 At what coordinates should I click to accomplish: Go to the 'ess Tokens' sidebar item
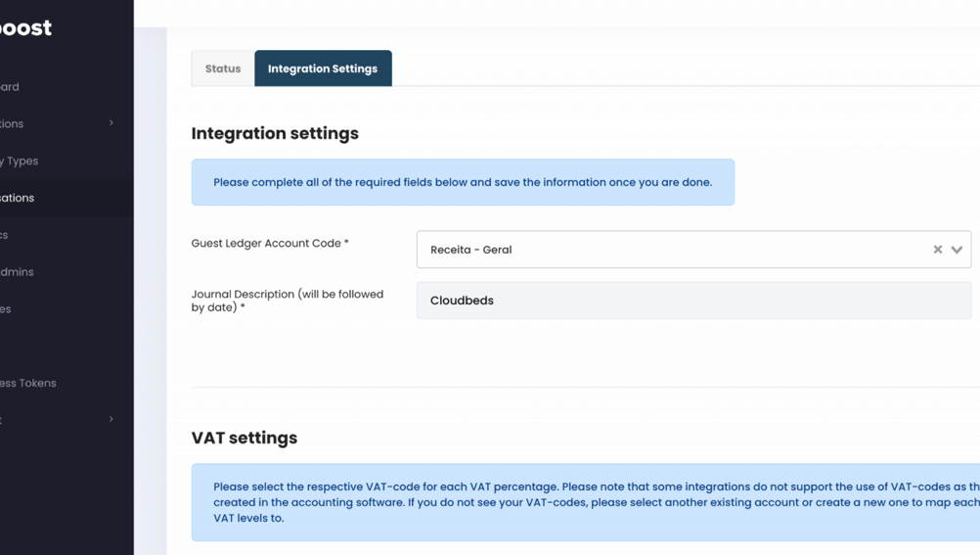(x=28, y=383)
